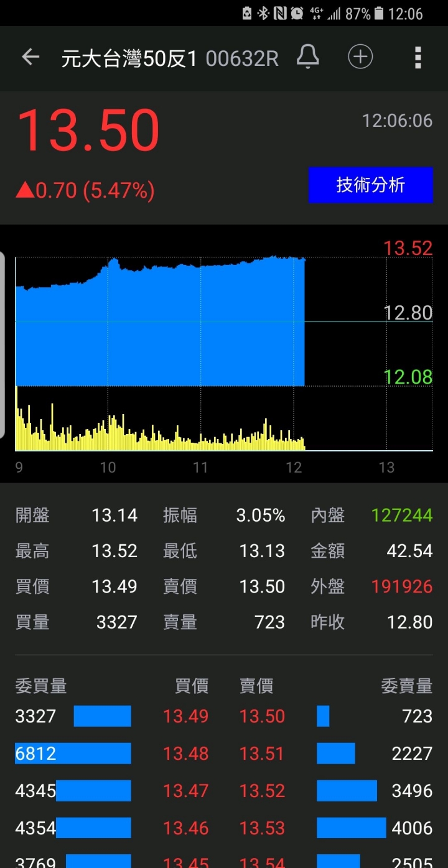Tap the Bluetooth status bar icon

click(x=263, y=13)
